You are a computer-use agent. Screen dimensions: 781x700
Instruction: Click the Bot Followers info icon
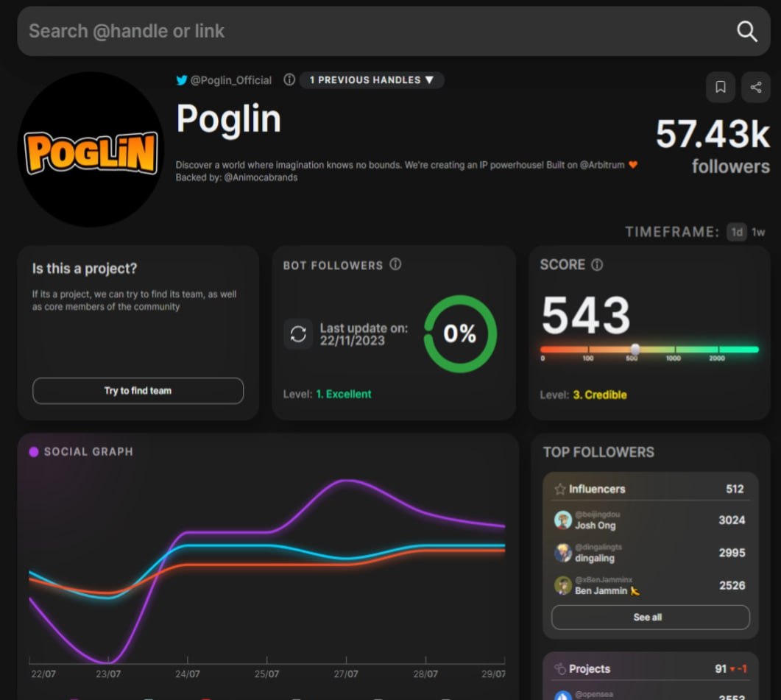[395, 264]
